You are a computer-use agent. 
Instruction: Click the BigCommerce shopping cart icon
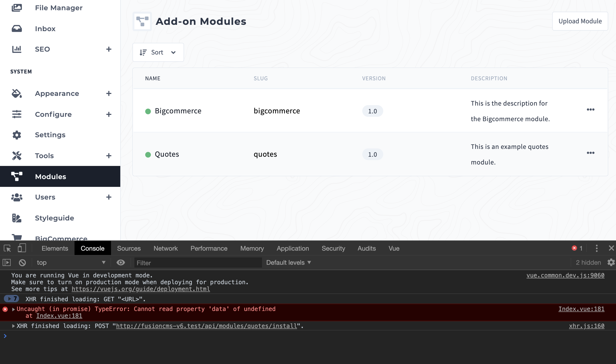17,237
